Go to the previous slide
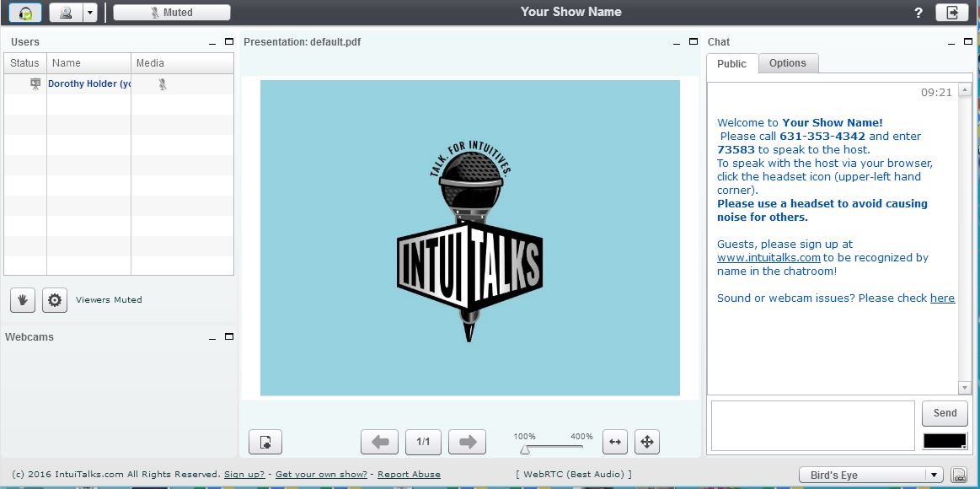980x489 pixels. pos(379,442)
